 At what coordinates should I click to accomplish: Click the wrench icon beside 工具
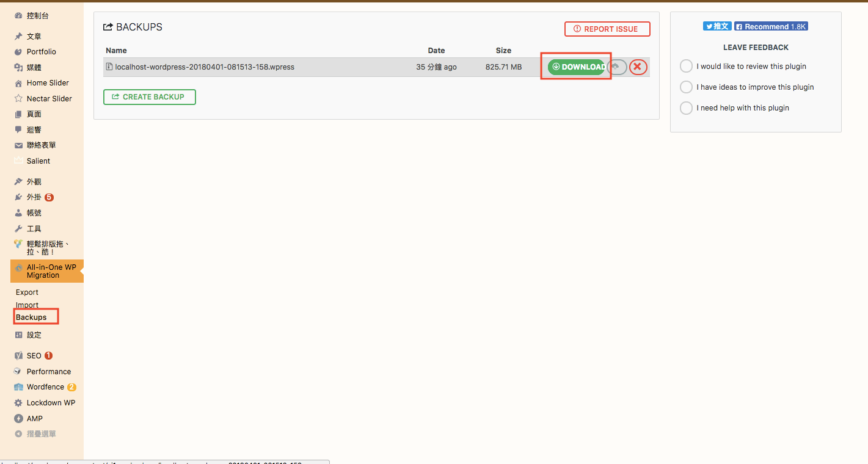pos(18,228)
